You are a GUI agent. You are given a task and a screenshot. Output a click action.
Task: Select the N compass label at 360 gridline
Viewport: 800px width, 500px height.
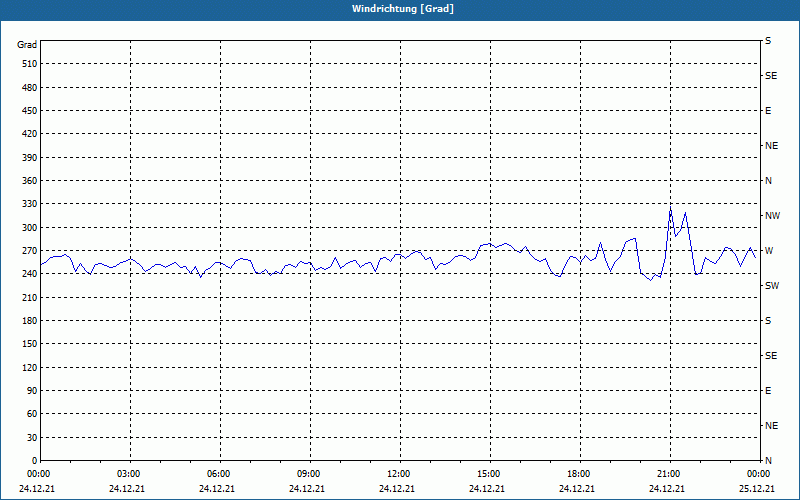point(768,181)
